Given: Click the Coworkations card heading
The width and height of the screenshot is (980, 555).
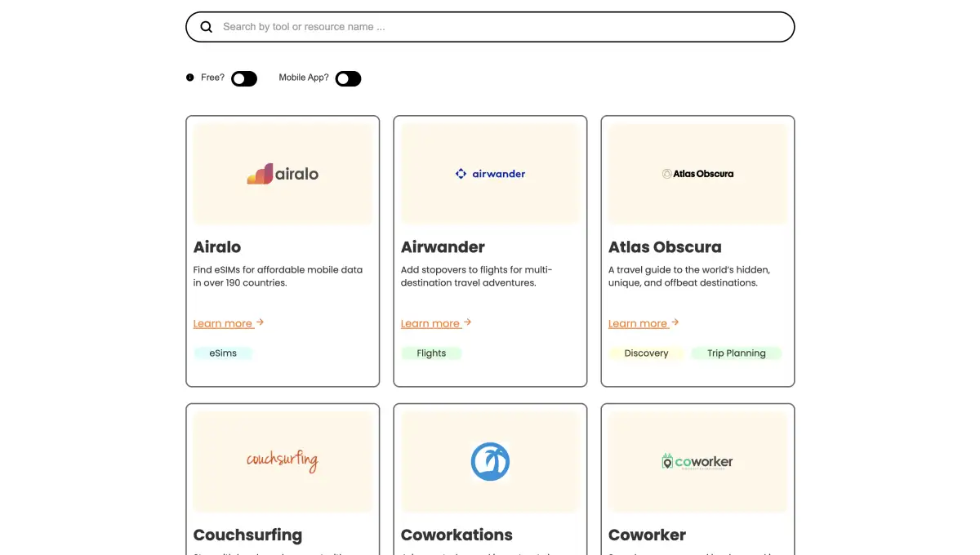Looking at the screenshot, I should (x=457, y=535).
